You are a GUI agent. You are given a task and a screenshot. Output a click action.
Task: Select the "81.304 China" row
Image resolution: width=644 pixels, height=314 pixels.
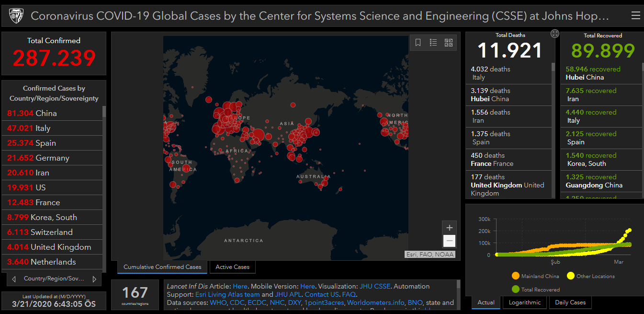52,114
